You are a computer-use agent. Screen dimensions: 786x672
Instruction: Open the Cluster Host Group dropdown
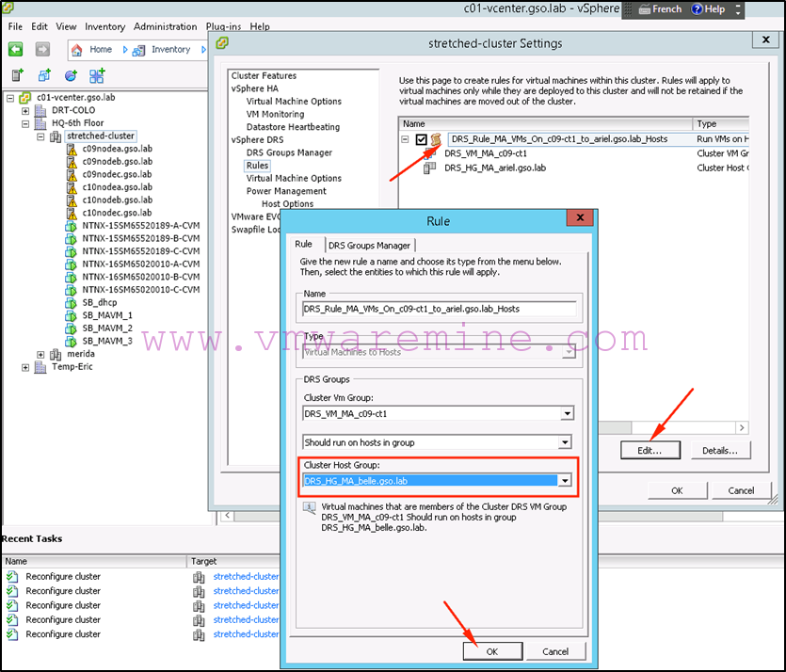point(565,481)
